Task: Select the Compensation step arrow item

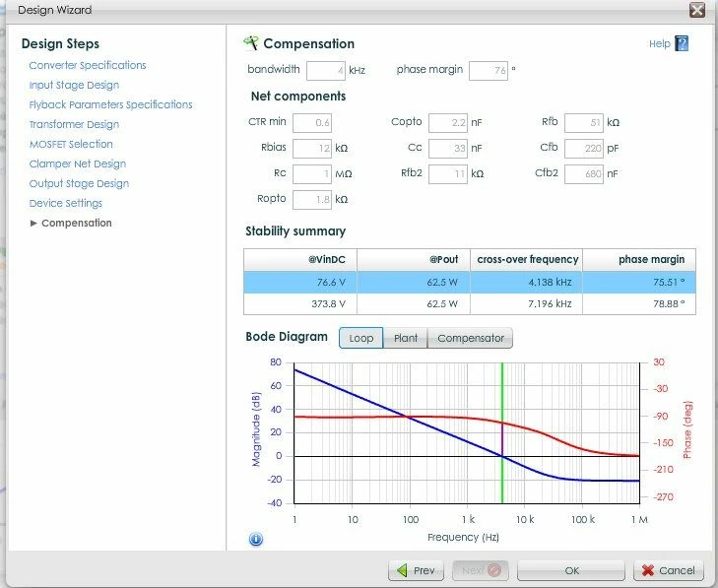Action: tap(71, 223)
